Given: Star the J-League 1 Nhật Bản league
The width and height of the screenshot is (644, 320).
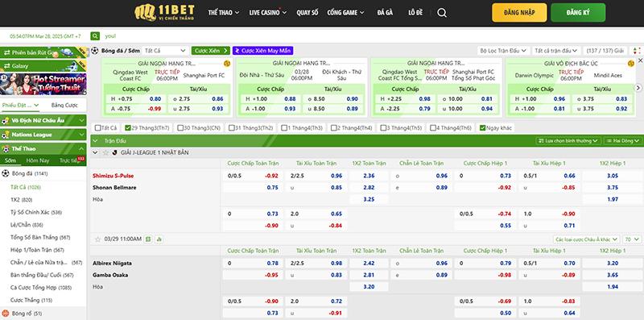Looking at the screenshot, I should tap(105, 152).
